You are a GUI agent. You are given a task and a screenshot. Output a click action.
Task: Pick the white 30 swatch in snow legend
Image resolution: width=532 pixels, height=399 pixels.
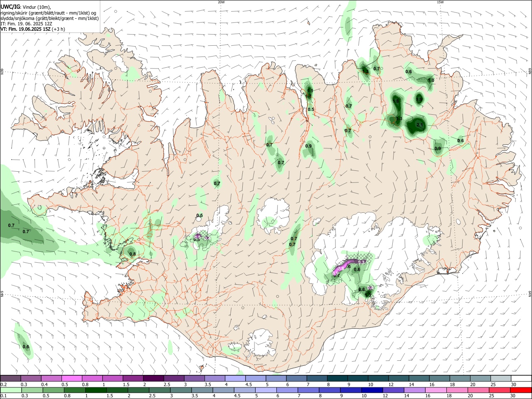(x=521, y=378)
